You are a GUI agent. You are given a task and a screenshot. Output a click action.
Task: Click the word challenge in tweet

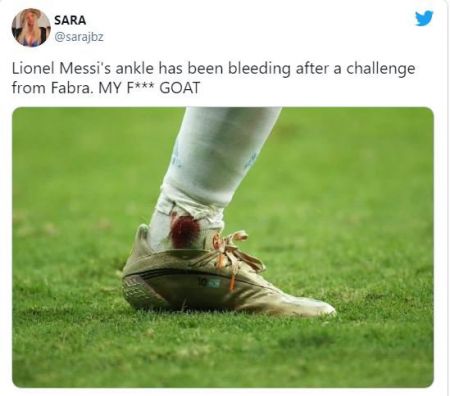point(380,69)
